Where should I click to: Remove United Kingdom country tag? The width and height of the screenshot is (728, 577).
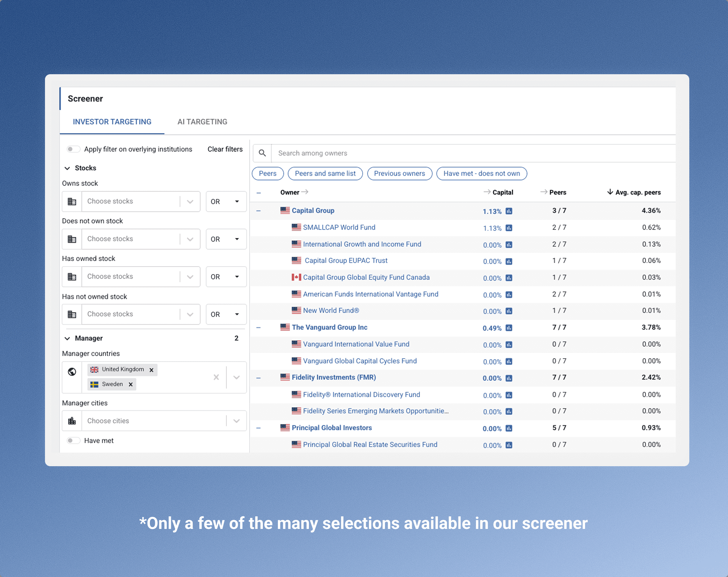coord(151,370)
